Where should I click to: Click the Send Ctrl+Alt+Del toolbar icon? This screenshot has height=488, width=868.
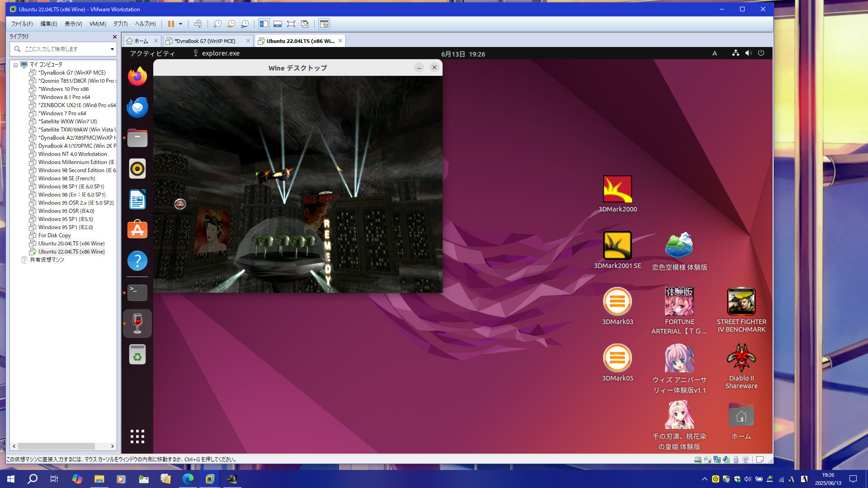coord(198,24)
